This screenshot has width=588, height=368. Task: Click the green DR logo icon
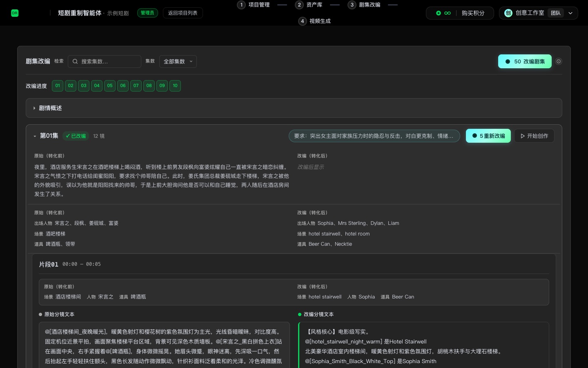[x=15, y=13]
